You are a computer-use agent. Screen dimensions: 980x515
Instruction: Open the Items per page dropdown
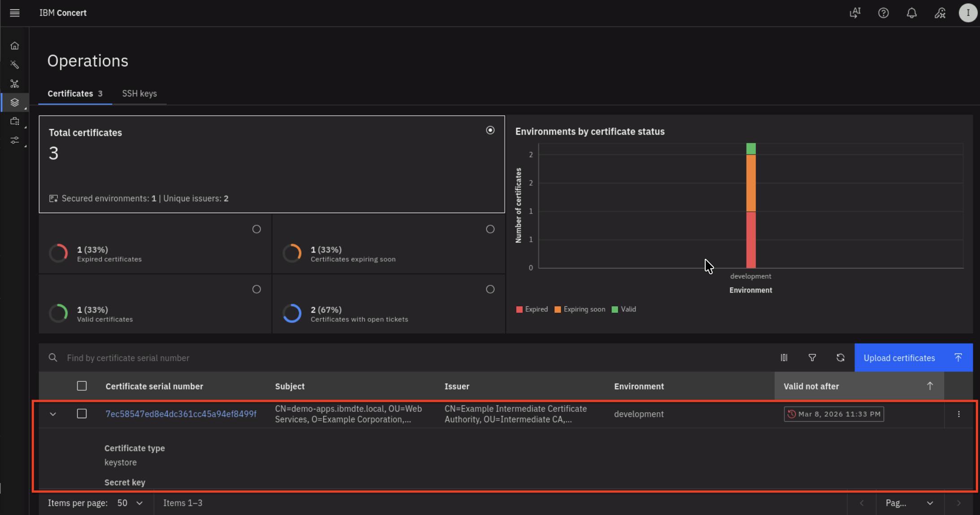click(130, 503)
